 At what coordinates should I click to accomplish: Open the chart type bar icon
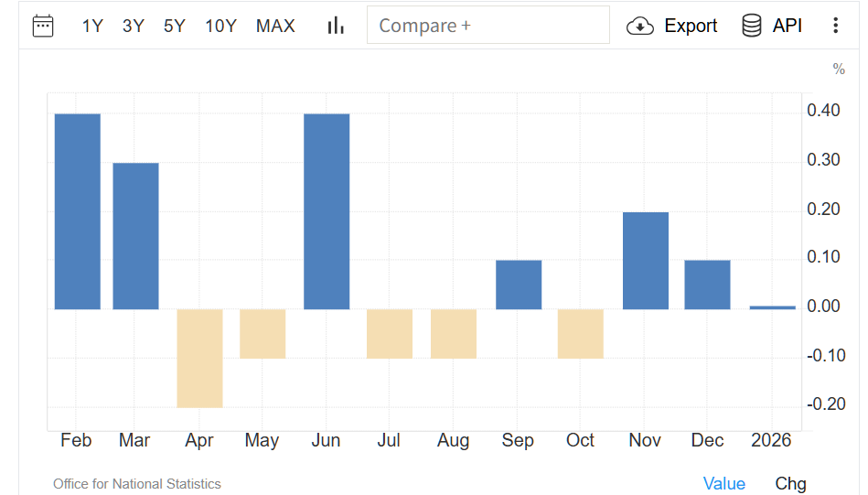coord(336,26)
